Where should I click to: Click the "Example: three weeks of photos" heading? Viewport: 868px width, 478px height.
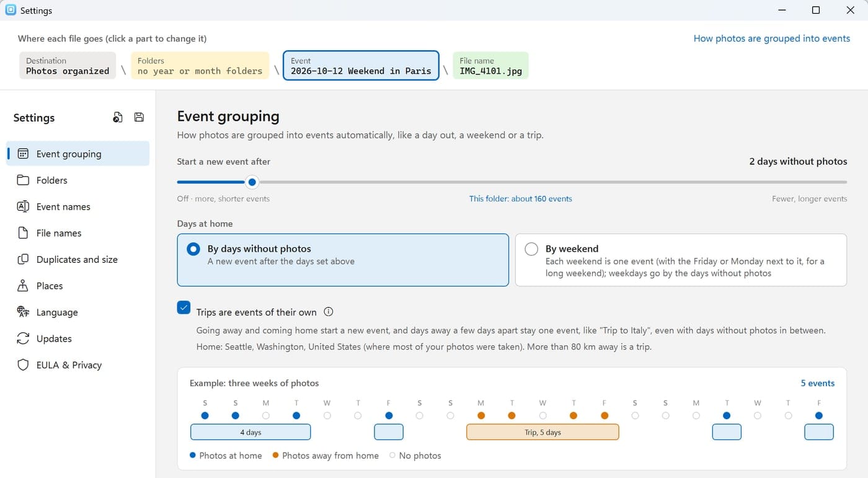[x=254, y=383]
